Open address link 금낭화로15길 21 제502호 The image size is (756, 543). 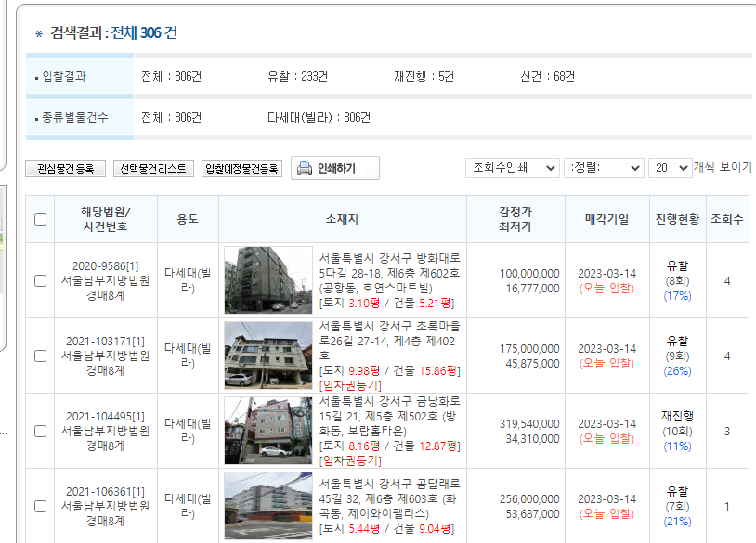click(x=389, y=416)
